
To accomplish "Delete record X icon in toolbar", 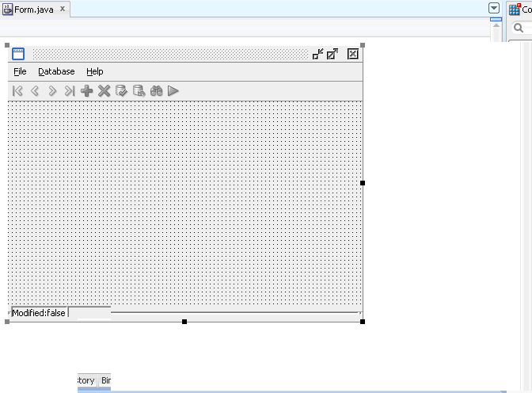I will (104, 91).
